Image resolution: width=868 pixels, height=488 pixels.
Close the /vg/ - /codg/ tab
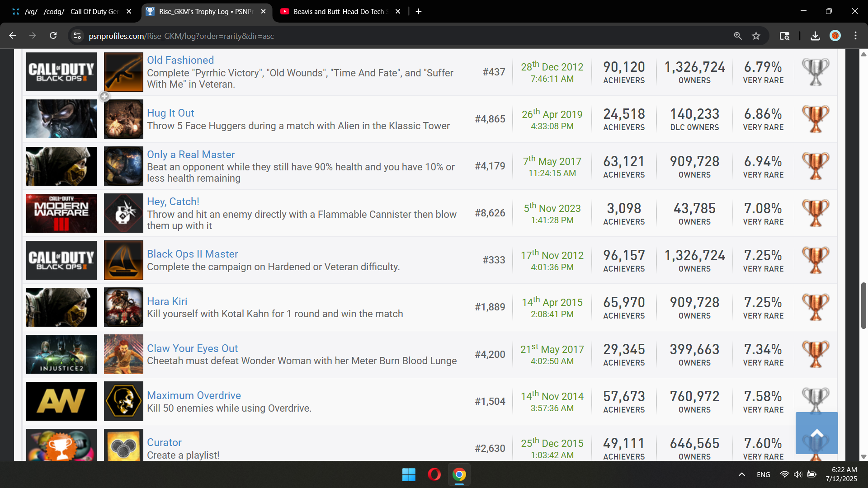[129, 11]
